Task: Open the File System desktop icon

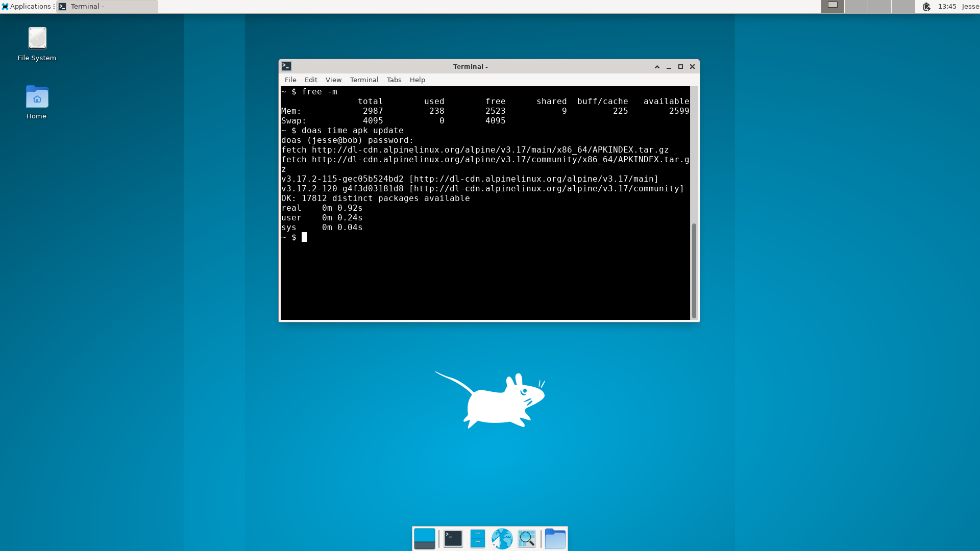Action: (37, 44)
